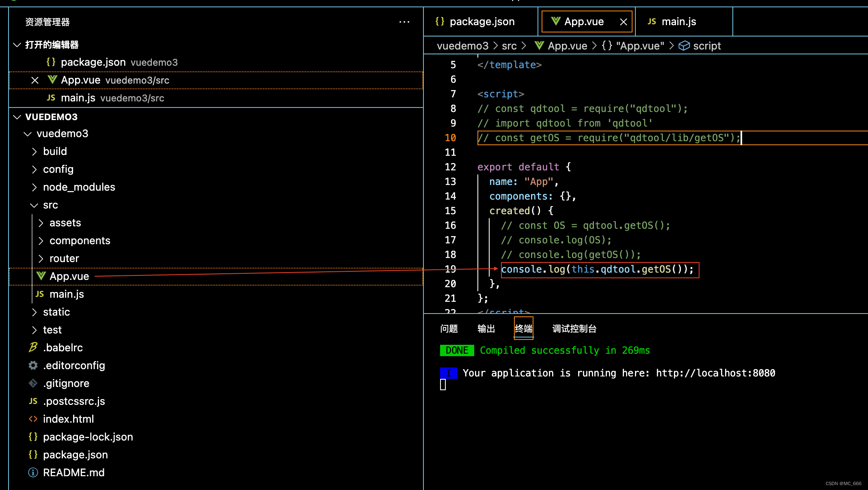
Task: Expand the assets folder
Action: point(41,223)
